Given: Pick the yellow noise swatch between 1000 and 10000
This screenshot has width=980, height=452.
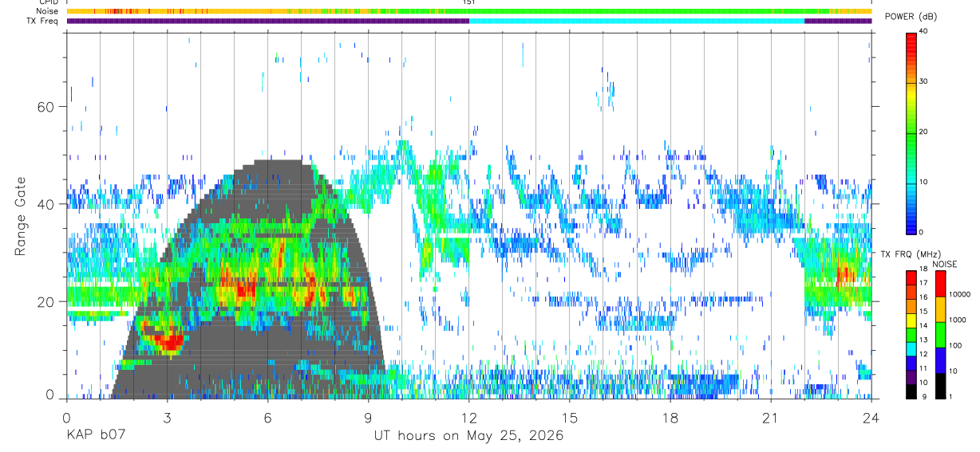Looking at the screenshot, I should click(940, 309).
